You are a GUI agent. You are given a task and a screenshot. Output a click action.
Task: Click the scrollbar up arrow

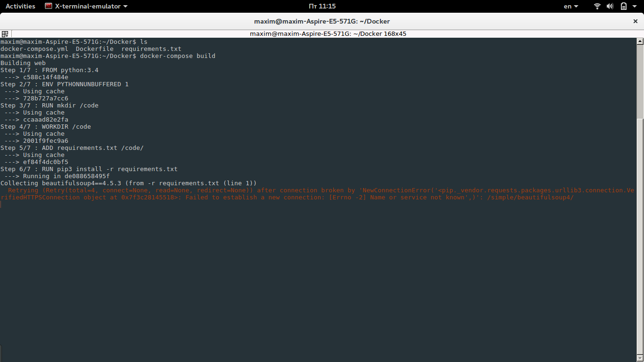640,41
